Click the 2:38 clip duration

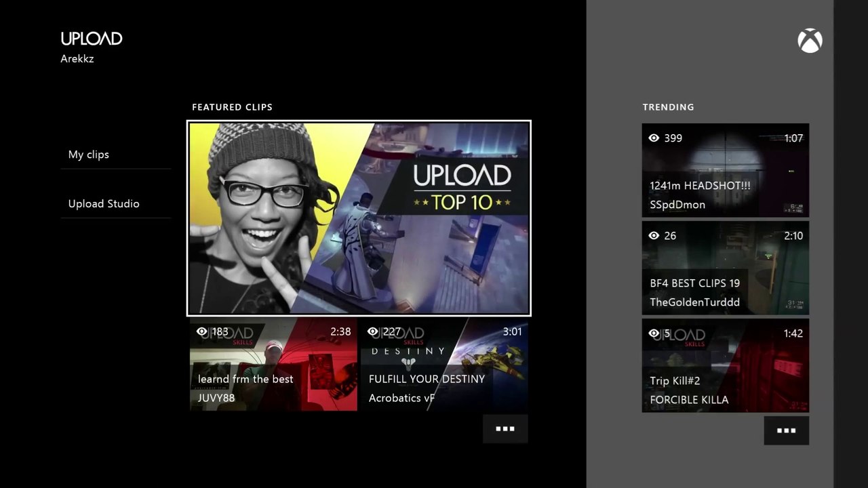[341, 331]
